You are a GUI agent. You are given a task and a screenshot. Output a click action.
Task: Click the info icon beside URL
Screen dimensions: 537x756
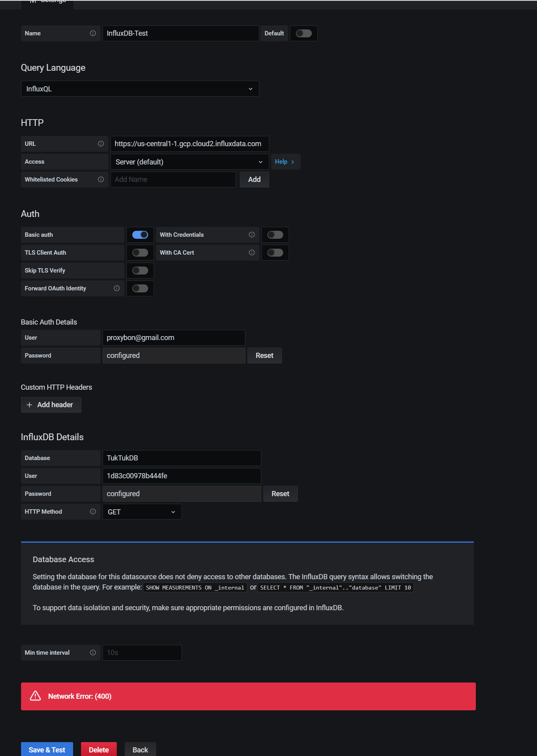click(101, 144)
